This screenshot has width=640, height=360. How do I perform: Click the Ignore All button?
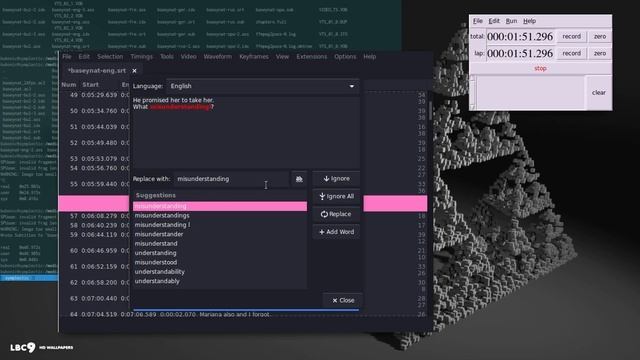tap(336, 196)
